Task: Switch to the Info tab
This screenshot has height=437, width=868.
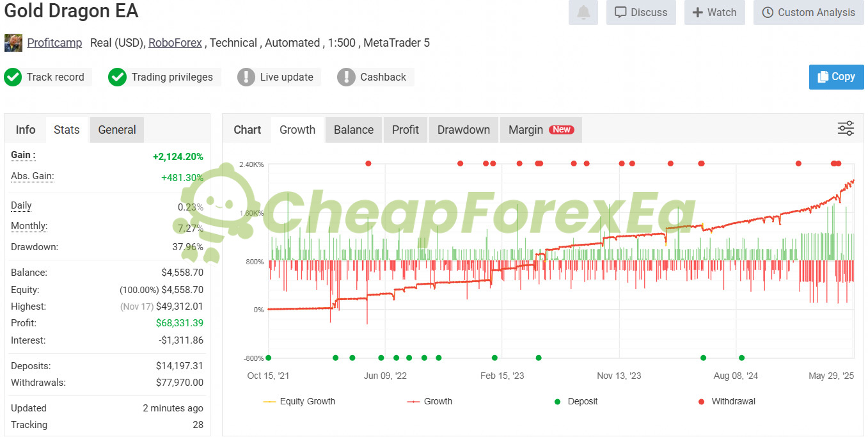Action: point(26,130)
